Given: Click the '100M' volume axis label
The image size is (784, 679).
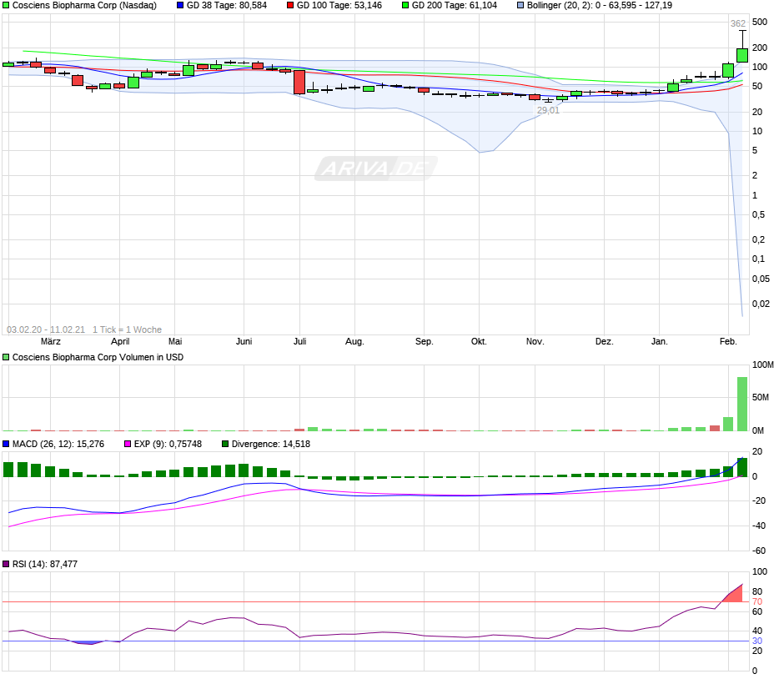Looking at the screenshot, I should click(763, 365).
